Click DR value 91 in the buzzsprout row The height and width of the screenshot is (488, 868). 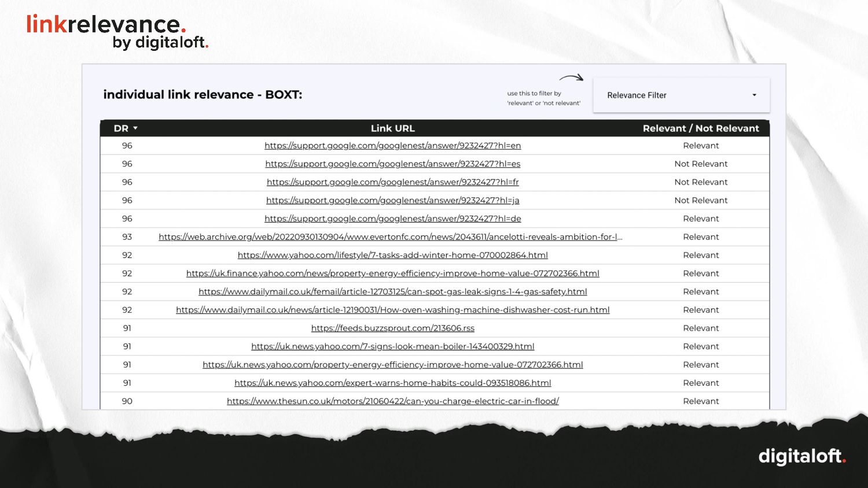point(127,328)
